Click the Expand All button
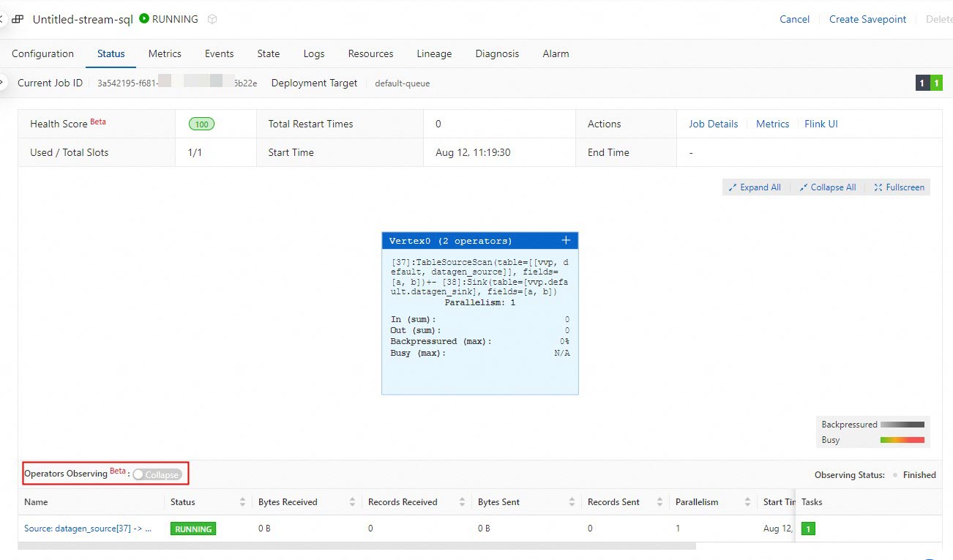The height and width of the screenshot is (560, 953). [755, 187]
